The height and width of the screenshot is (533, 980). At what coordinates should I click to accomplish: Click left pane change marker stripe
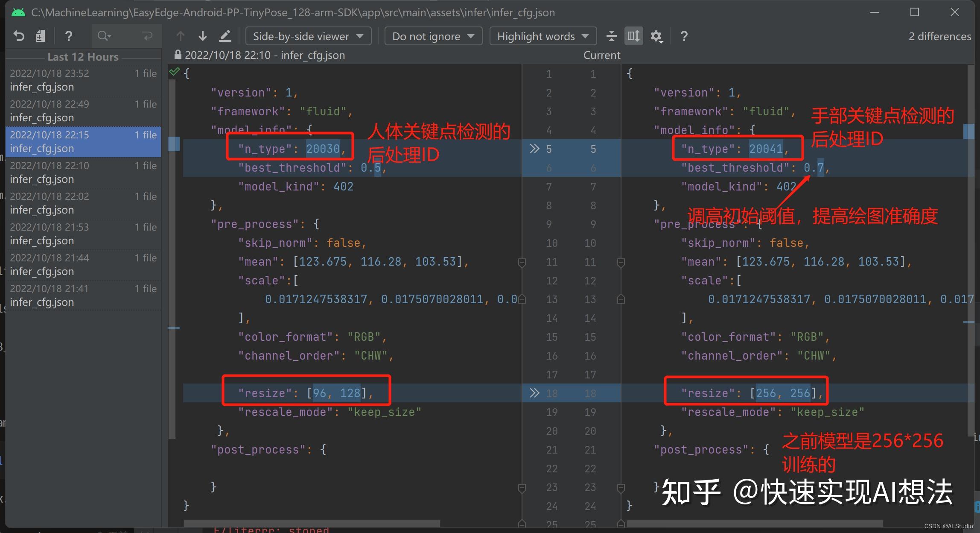coord(174,144)
